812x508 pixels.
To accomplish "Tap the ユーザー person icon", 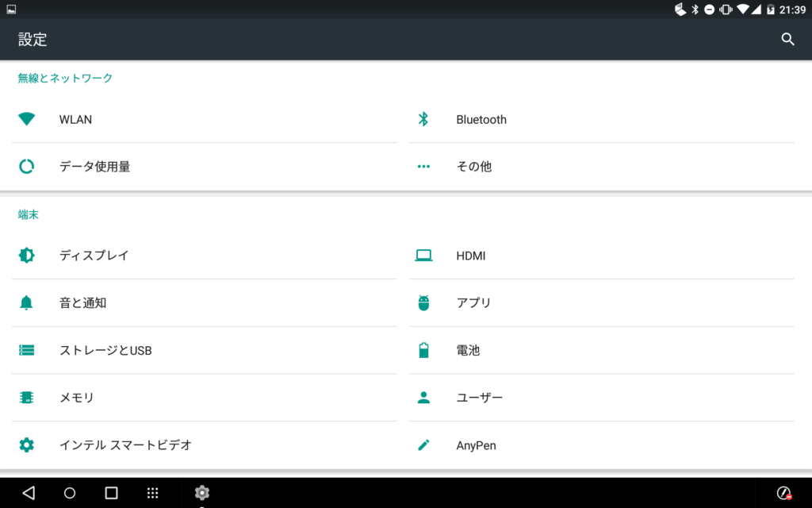I will coord(423,398).
